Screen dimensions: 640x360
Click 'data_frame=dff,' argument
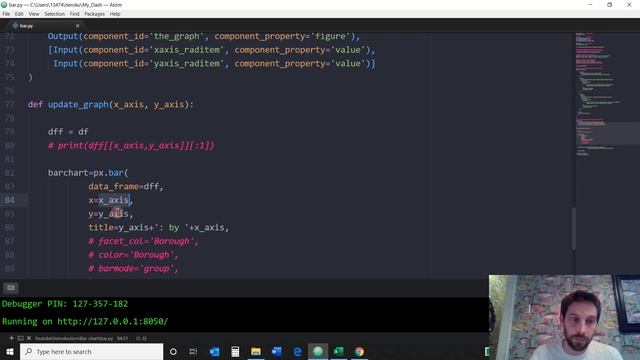pyautogui.click(x=126, y=187)
